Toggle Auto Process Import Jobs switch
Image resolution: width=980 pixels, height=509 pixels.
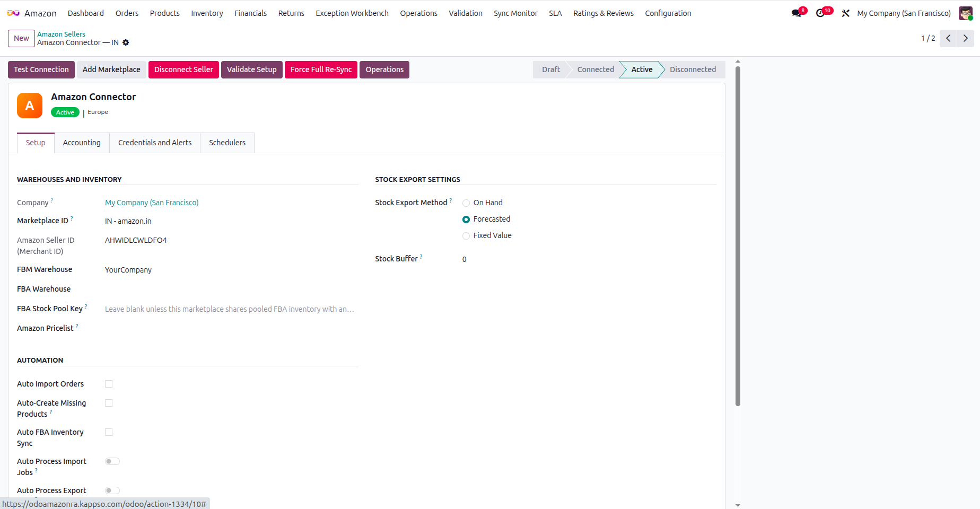pos(112,461)
